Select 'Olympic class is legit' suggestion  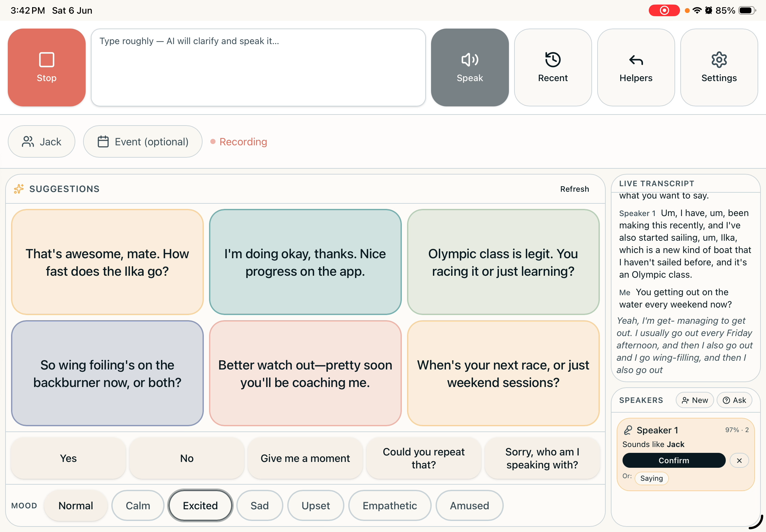pyautogui.click(x=503, y=262)
